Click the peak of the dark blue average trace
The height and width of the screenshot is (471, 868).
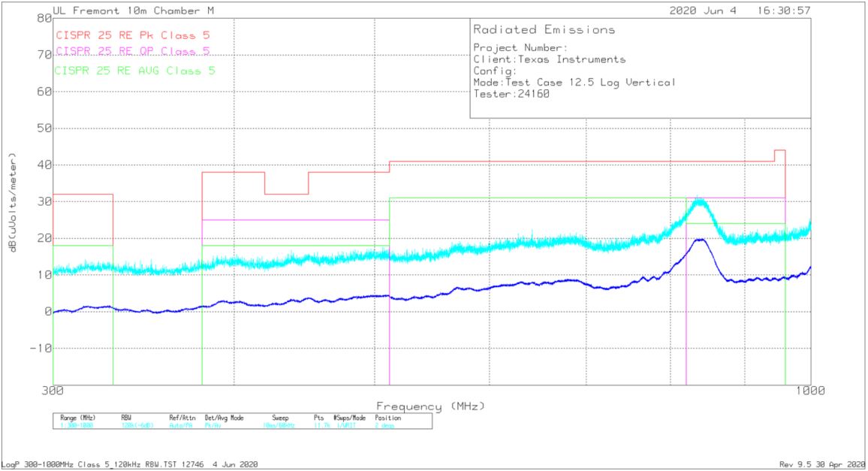[700, 240]
